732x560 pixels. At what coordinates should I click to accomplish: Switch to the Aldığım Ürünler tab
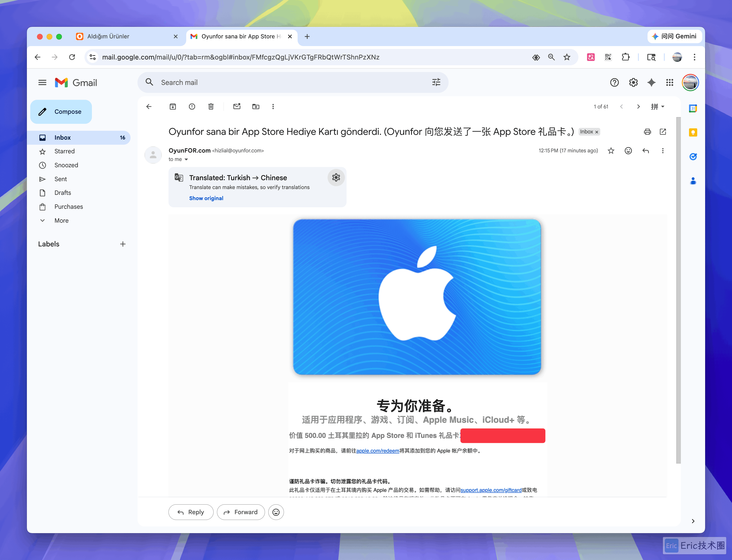coord(127,36)
